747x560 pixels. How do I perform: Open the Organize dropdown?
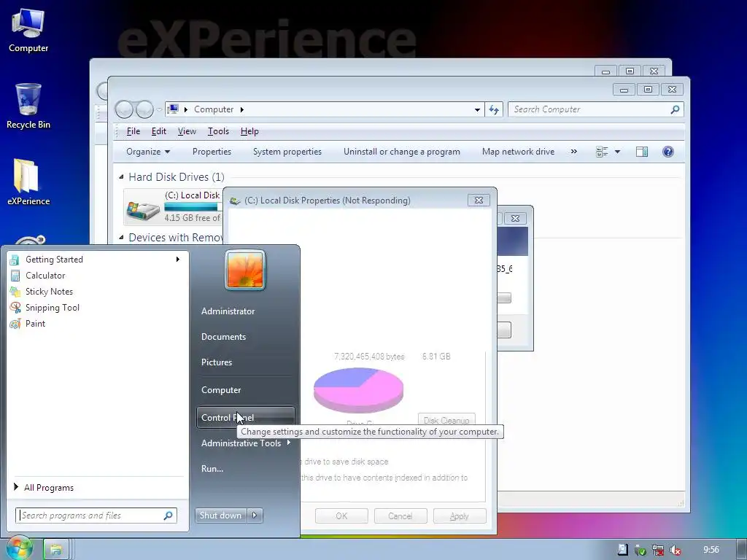(147, 152)
